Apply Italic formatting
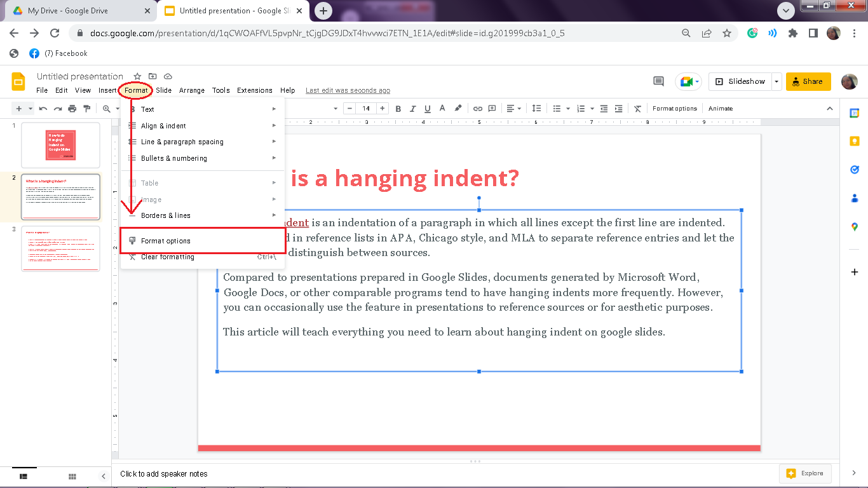This screenshot has width=868, height=488. tap(413, 109)
